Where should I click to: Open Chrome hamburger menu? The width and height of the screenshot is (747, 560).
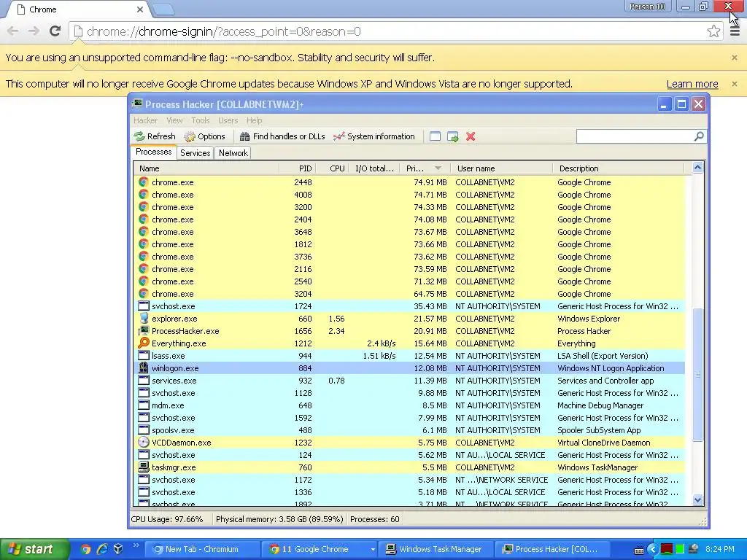pyautogui.click(x=735, y=31)
